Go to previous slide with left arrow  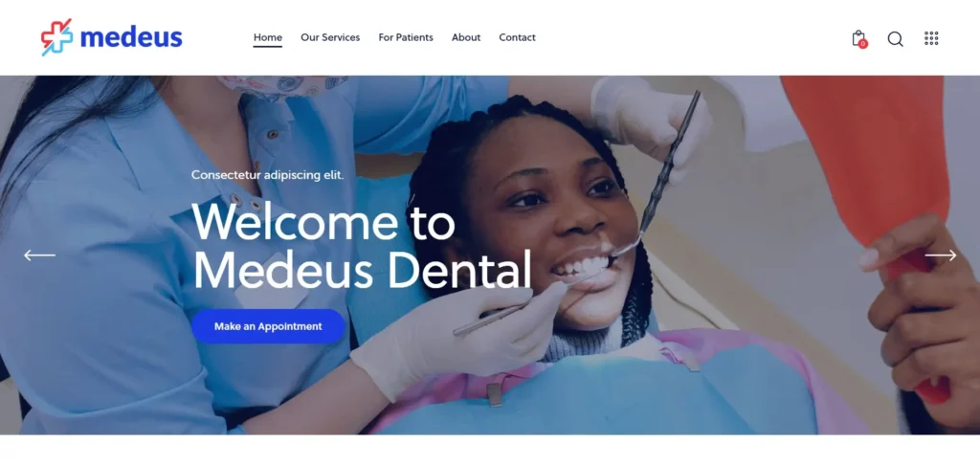tap(39, 255)
